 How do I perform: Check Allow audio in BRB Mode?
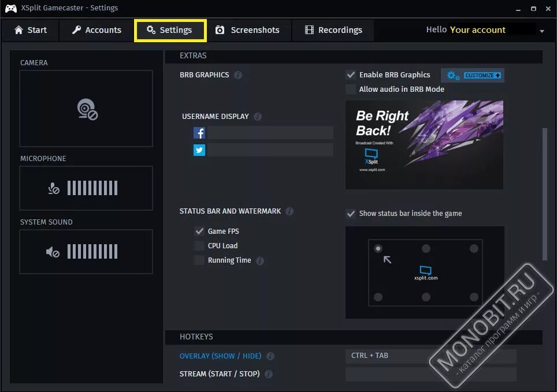click(x=351, y=89)
